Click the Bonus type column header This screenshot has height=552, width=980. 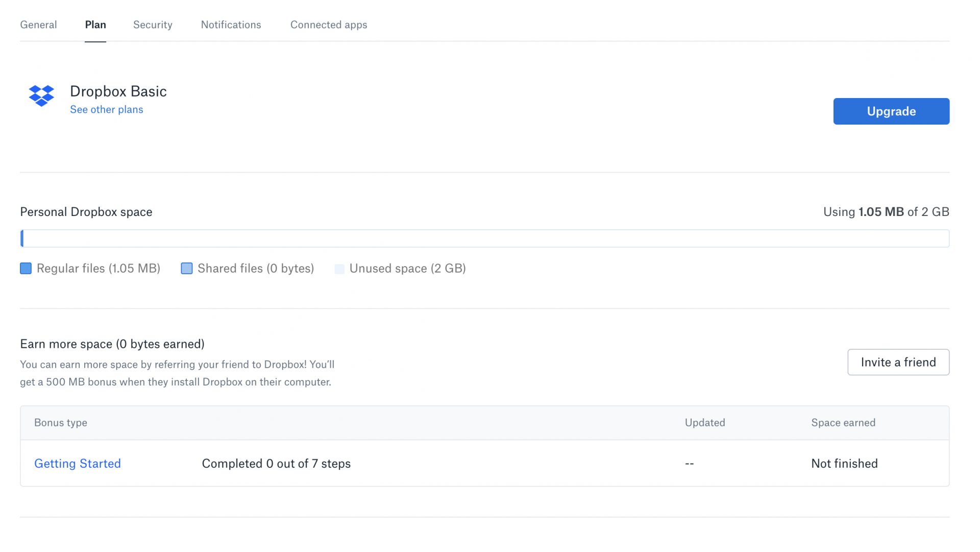61,423
